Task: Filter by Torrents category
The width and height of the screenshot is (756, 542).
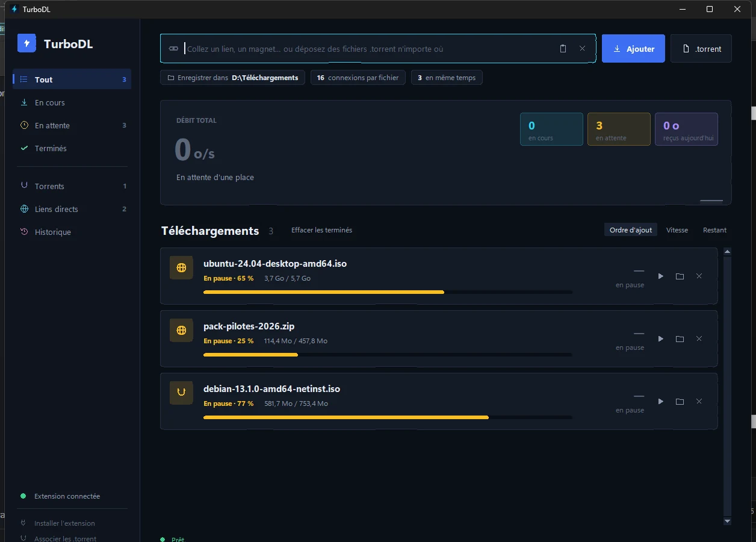Action: [x=72, y=186]
